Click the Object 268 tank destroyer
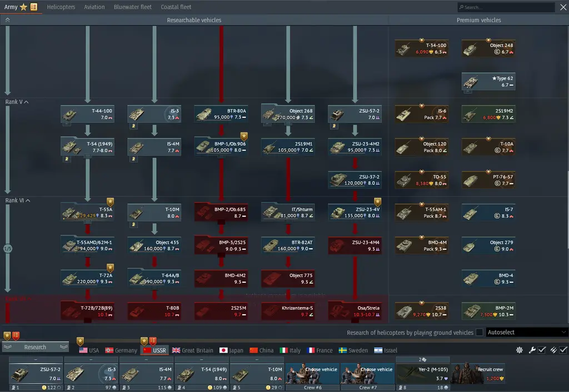569x392 pixels. click(x=288, y=114)
